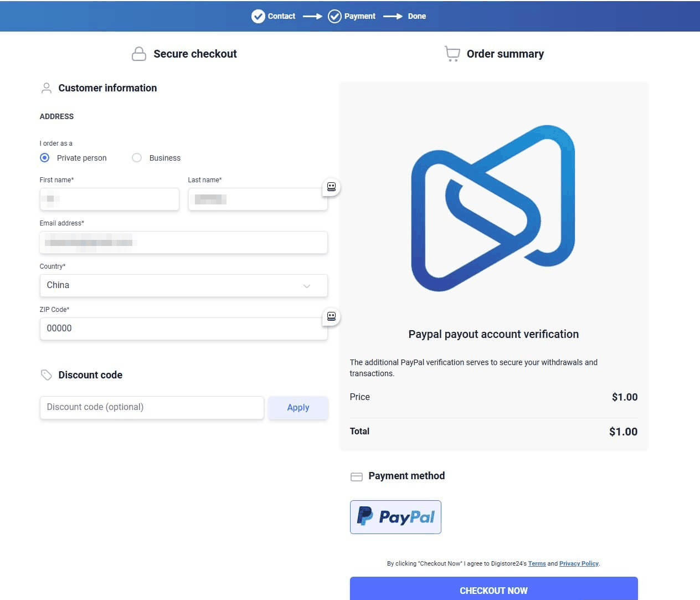This screenshot has height=600, width=700.
Task: Click the autofill icon next to ZIP Code
Action: click(x=331, y=317)
